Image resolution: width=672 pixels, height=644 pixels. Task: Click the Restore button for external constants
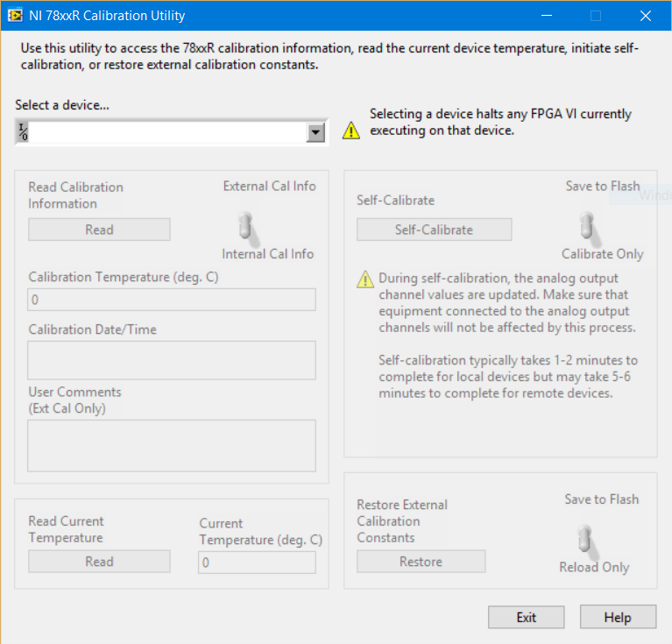click(421, 562)
